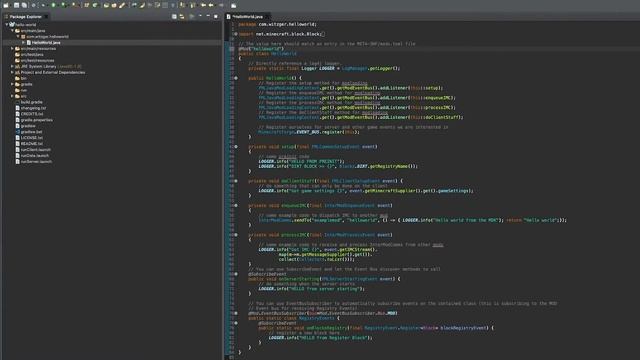Collapse the hello-world project node

7,24
